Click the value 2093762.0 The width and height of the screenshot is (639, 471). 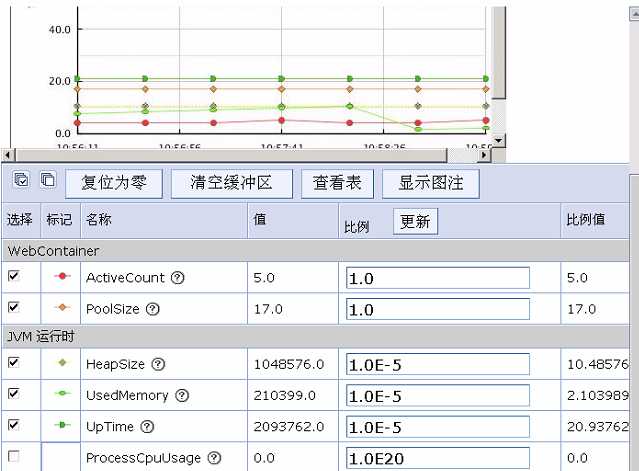pos(289,427)
